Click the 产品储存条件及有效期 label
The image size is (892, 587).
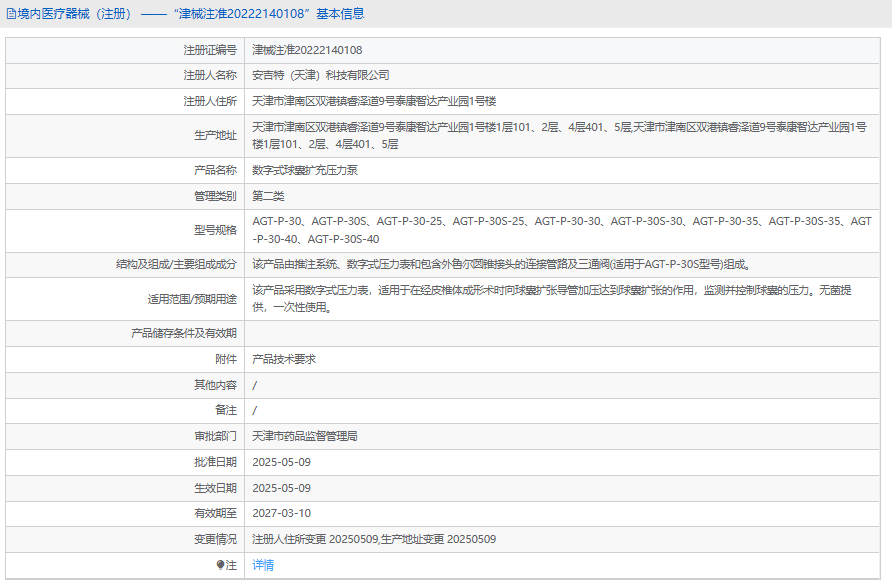pyautogui.click(x=184, y=333)
